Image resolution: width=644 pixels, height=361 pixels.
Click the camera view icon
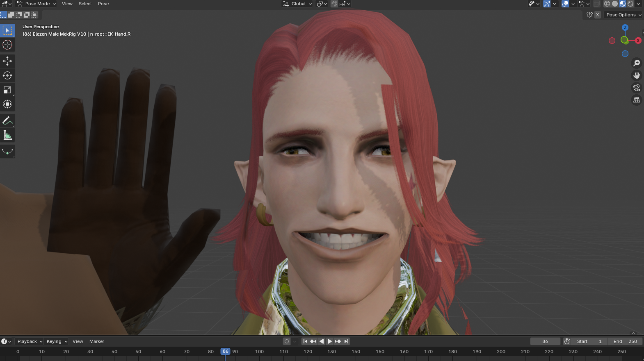point(637,88)
